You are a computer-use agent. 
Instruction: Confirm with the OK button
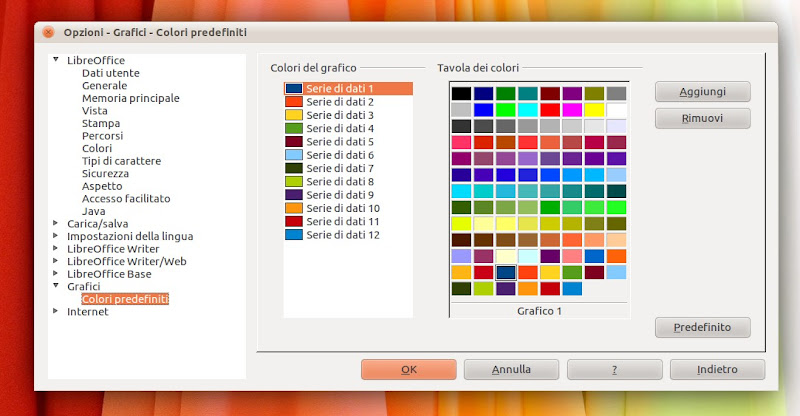(x=409, y=370)
